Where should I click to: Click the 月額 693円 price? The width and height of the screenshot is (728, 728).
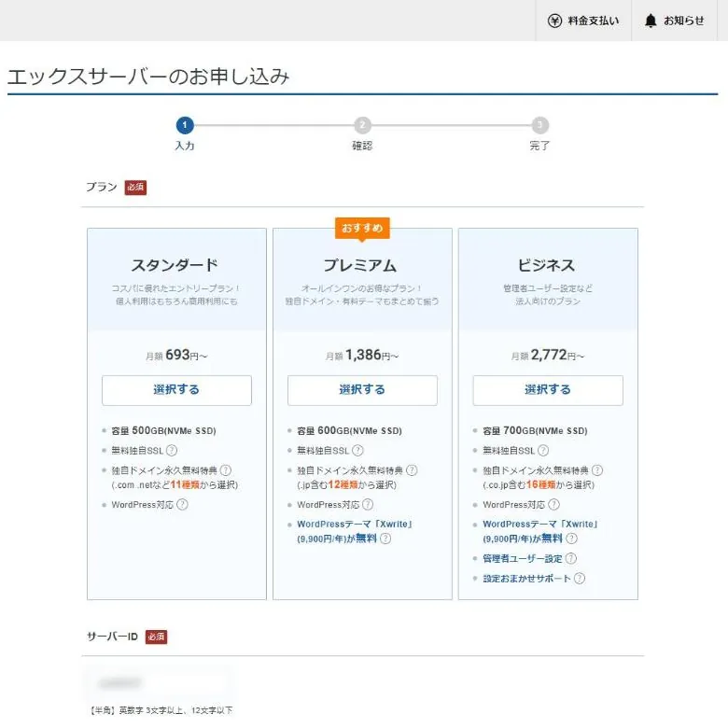[x=176, y=356]
